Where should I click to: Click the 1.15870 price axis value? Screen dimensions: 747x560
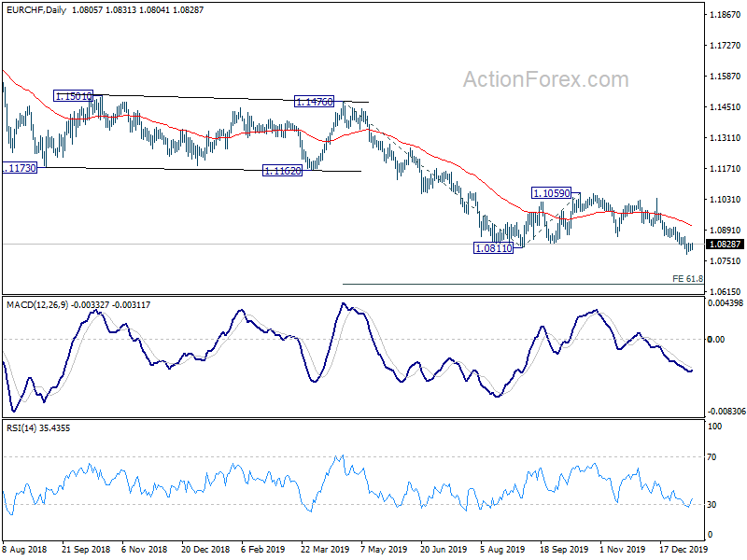(726, 77)
